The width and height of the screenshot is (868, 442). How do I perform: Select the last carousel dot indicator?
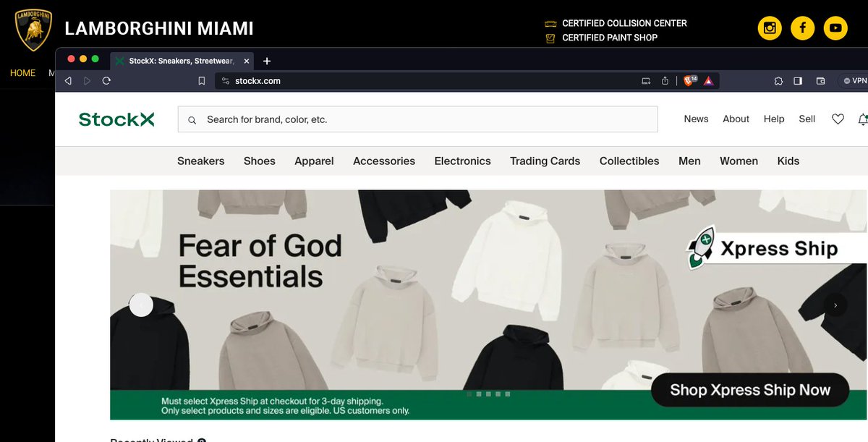click(x=508, y=394)
